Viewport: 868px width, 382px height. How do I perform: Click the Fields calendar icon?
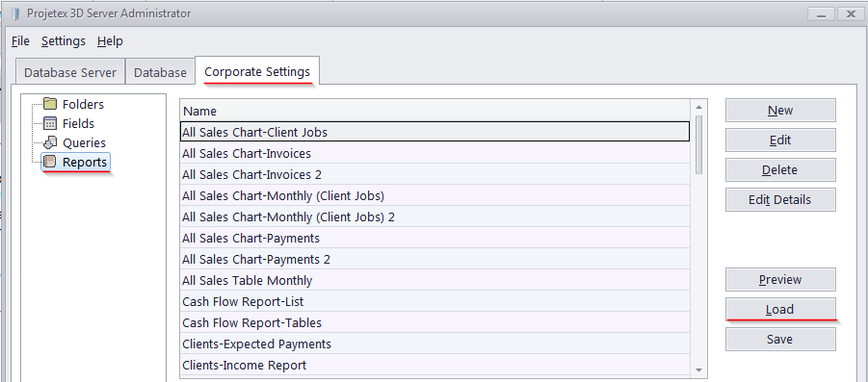click(50, 123)
